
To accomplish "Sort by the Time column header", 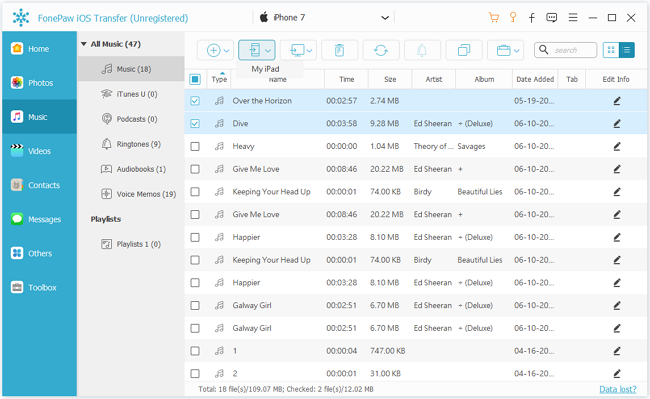I will [x=346, y=79].
